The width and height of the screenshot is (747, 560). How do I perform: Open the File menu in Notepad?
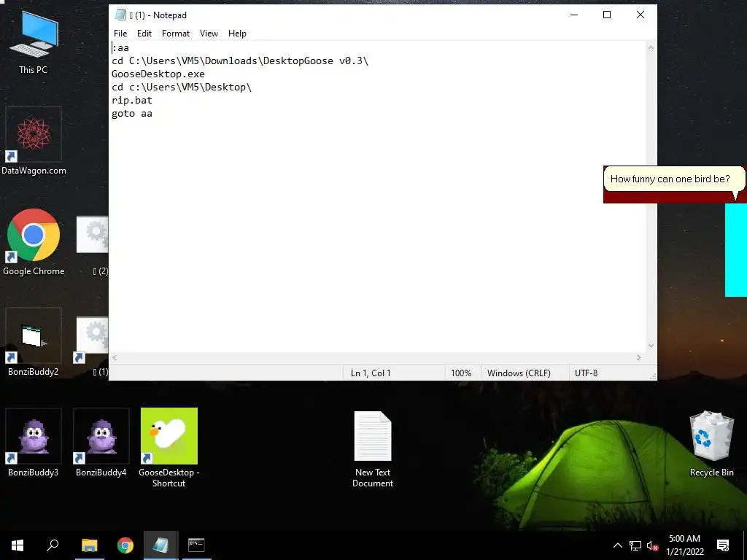pos(120,34)
